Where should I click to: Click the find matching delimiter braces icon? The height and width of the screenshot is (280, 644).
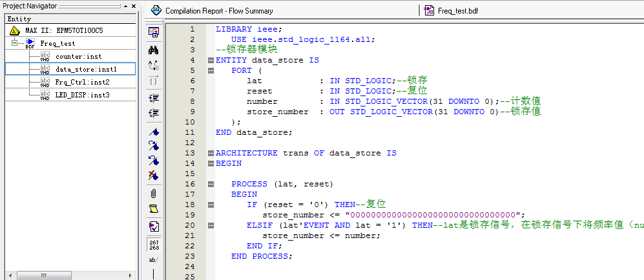[x=154, y=81]
